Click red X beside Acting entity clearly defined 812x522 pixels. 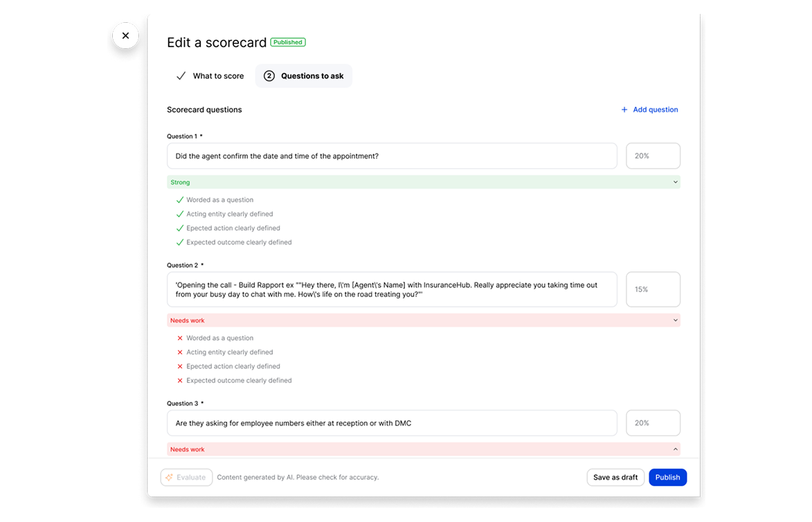[180, 352]
